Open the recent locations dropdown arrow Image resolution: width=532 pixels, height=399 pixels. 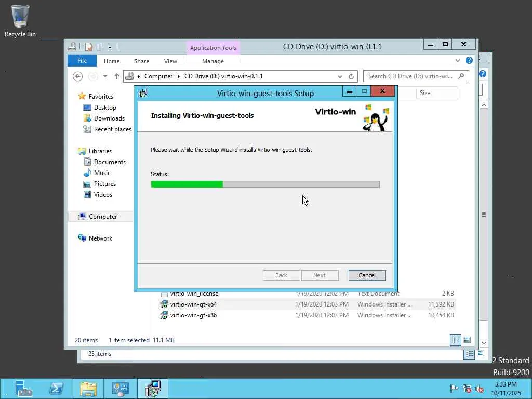tap(105, 76)
